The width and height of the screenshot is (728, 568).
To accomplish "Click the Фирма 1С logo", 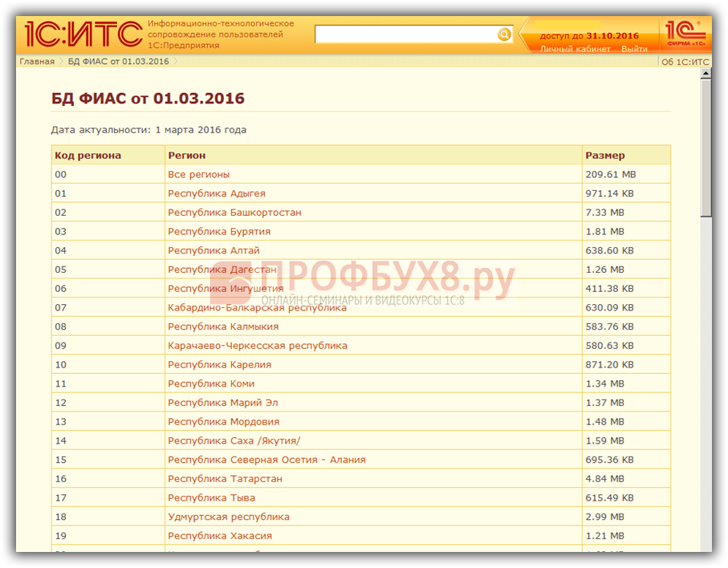I will point(685,35).
